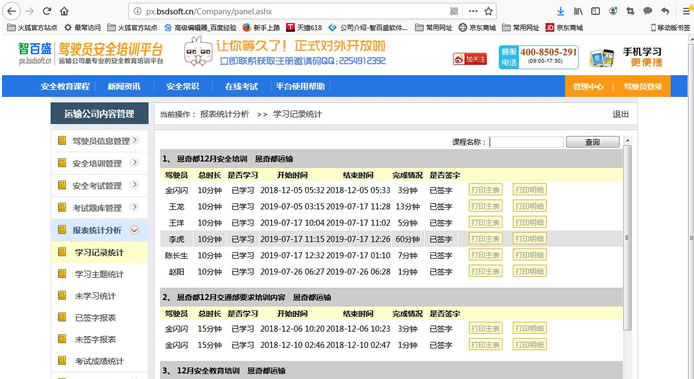Click the report list vertical scrollbar

coord(627,237)
